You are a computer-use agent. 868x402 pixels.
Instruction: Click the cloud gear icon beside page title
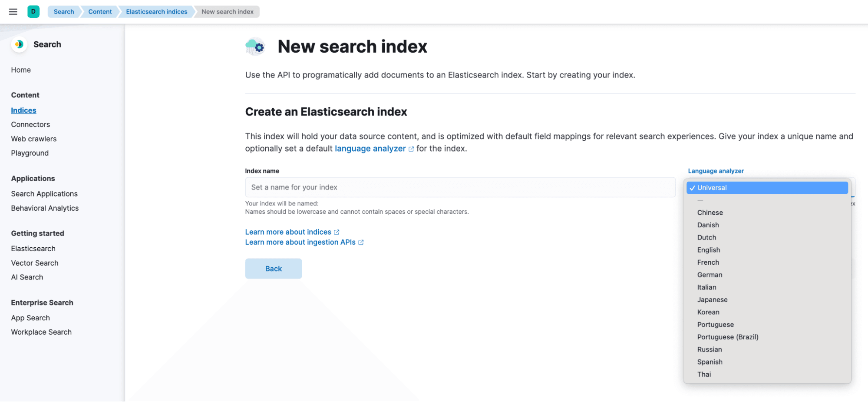coord(255,47)
